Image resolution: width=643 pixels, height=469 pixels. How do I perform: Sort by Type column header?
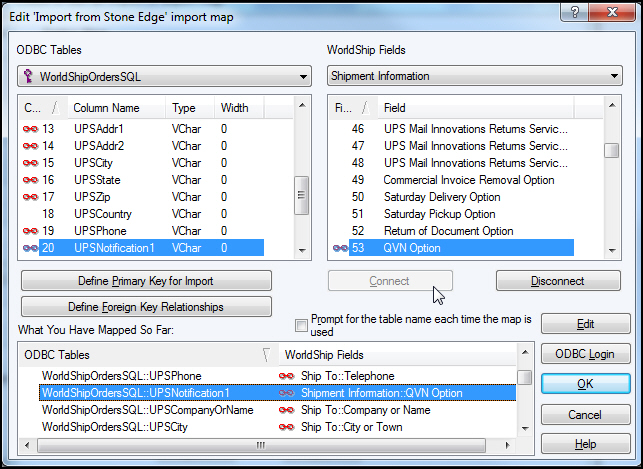pyautogui.click(x=190, y=108)
